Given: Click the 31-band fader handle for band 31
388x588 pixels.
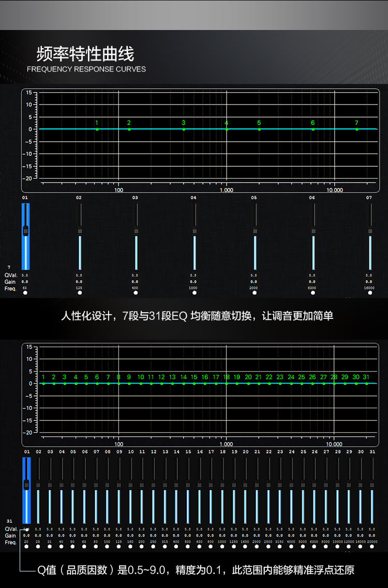Looking at the screenshot, I should (371, 485).
